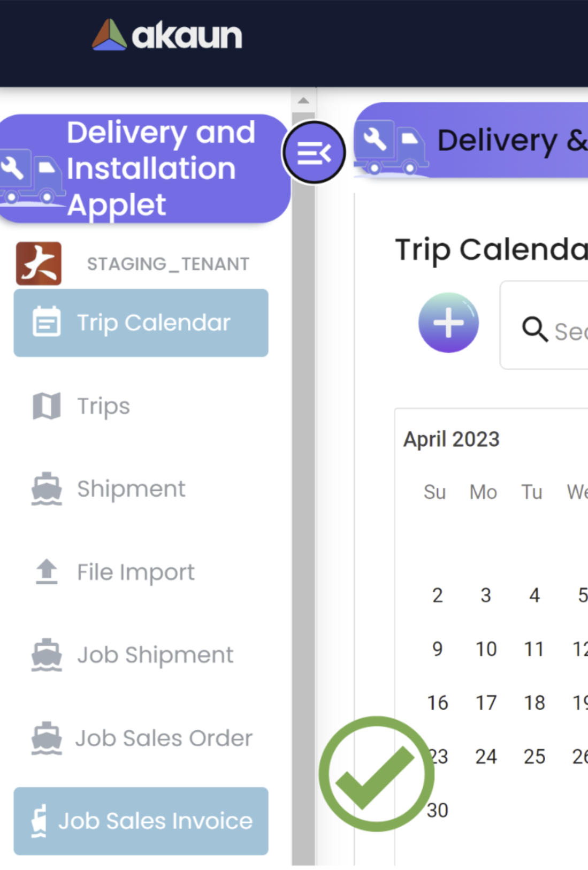Open Trip Calendar menu item

click(x=141, y=323)
